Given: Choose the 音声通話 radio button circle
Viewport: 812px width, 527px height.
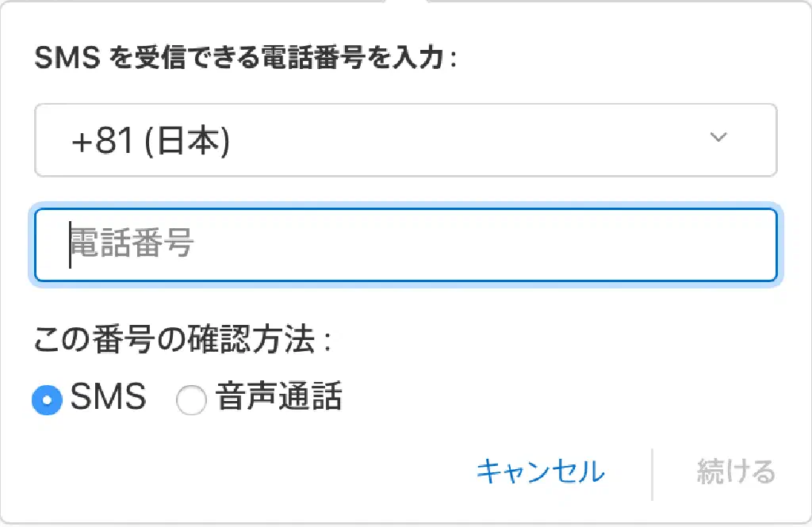Looking at the screenshot, I should click(x=191, y=400).
